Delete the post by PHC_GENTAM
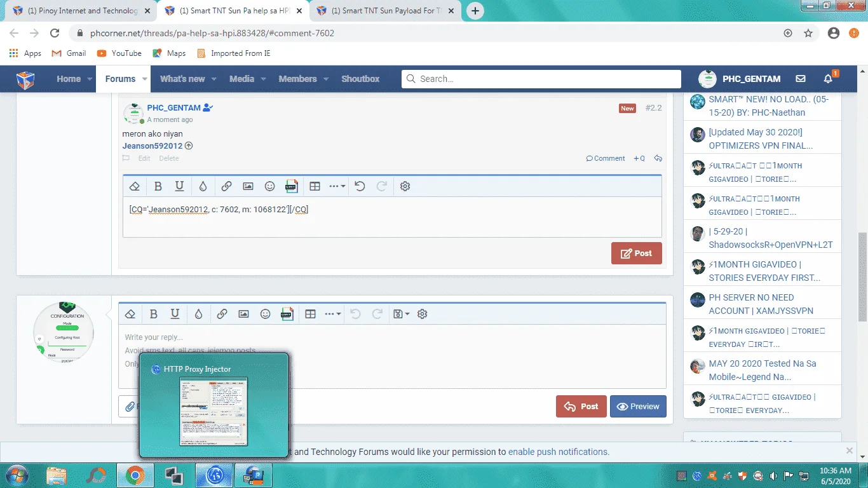This screenshot has height=488, width=868. click(169, 158)
